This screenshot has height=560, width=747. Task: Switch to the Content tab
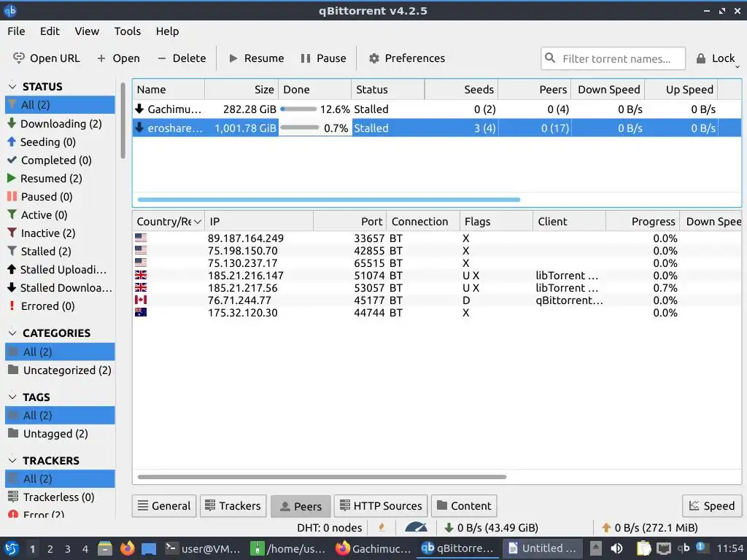click(464, 506)
